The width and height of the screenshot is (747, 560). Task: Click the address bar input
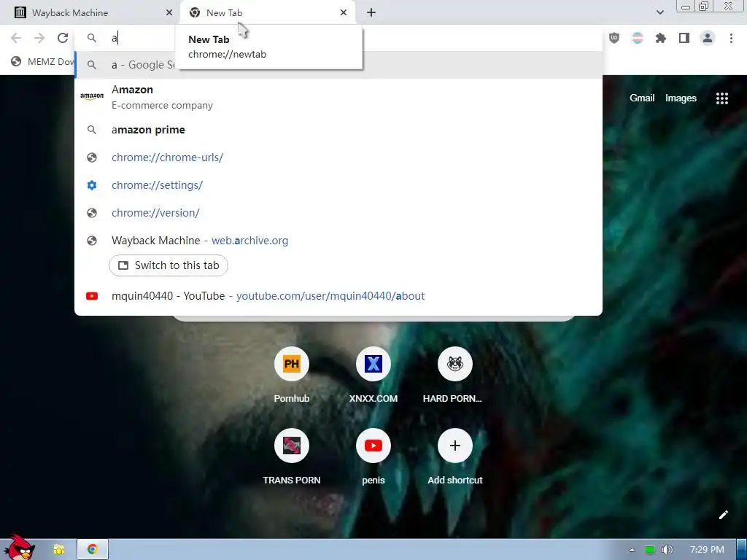338,38
